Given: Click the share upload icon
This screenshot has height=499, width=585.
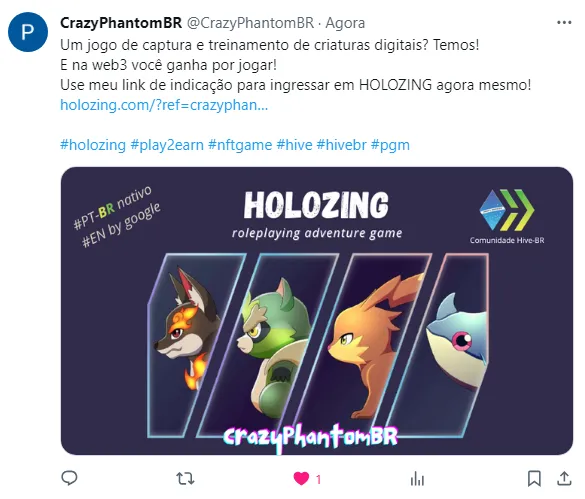Looking at the screenshot, I should [564, 478].
